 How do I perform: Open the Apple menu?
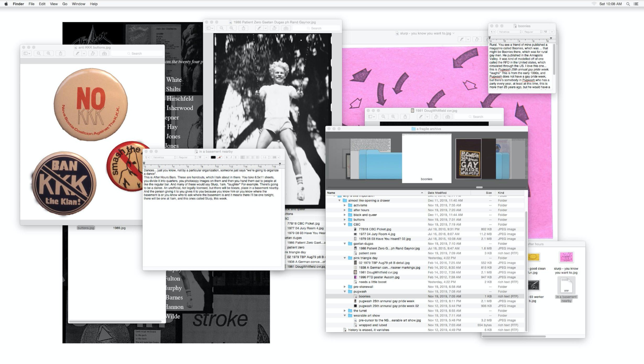click(x=6, y=4)
